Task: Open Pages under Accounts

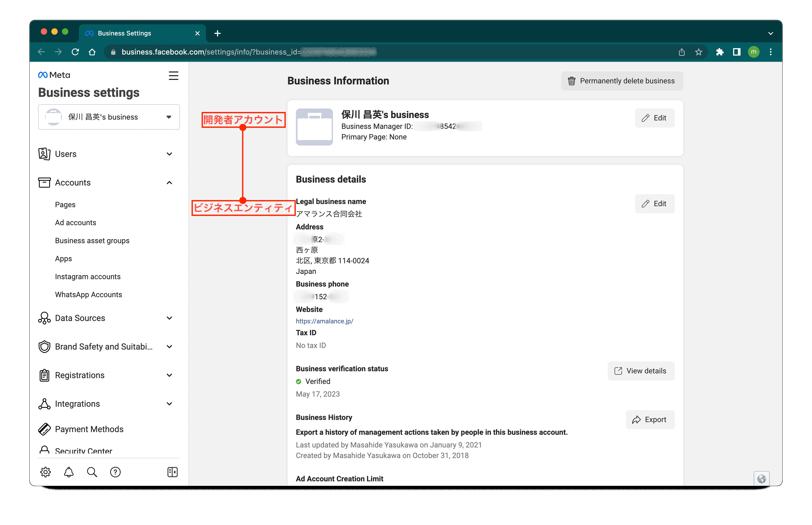Action: pyautogui.click(x=65, y=205)
